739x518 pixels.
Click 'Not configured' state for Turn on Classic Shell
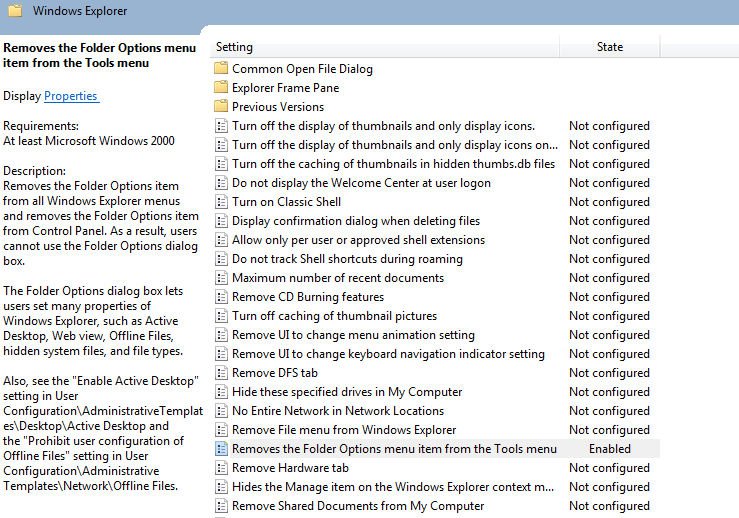609,202
